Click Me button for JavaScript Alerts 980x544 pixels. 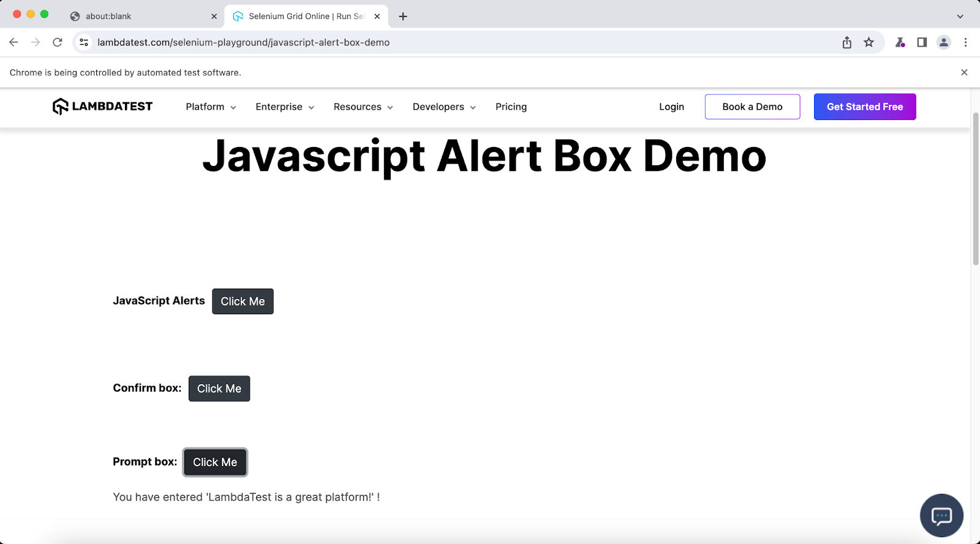[x=243, y=301]
